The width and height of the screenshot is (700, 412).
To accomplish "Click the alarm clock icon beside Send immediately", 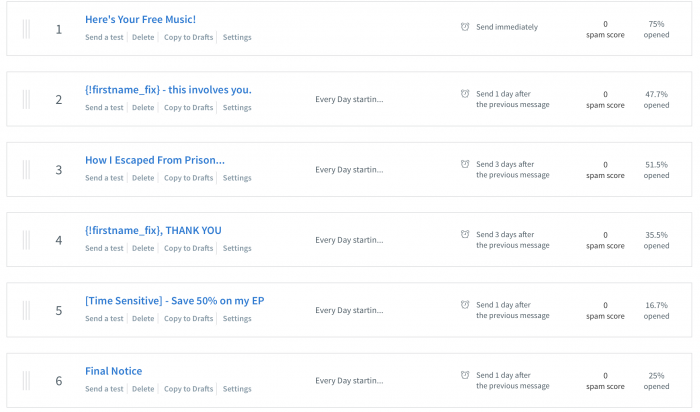I will tap(465, 27).
